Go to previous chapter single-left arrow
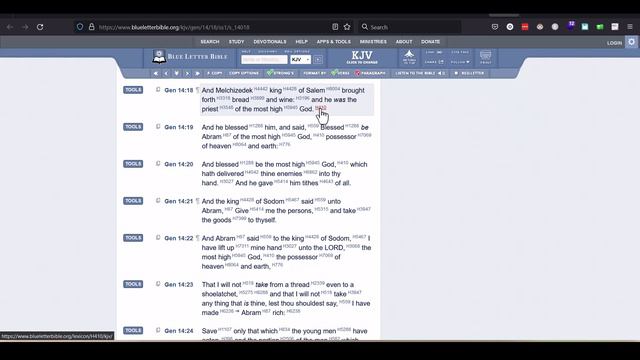The width and height of the screenshot is (640, 360). tap(166, 73)
